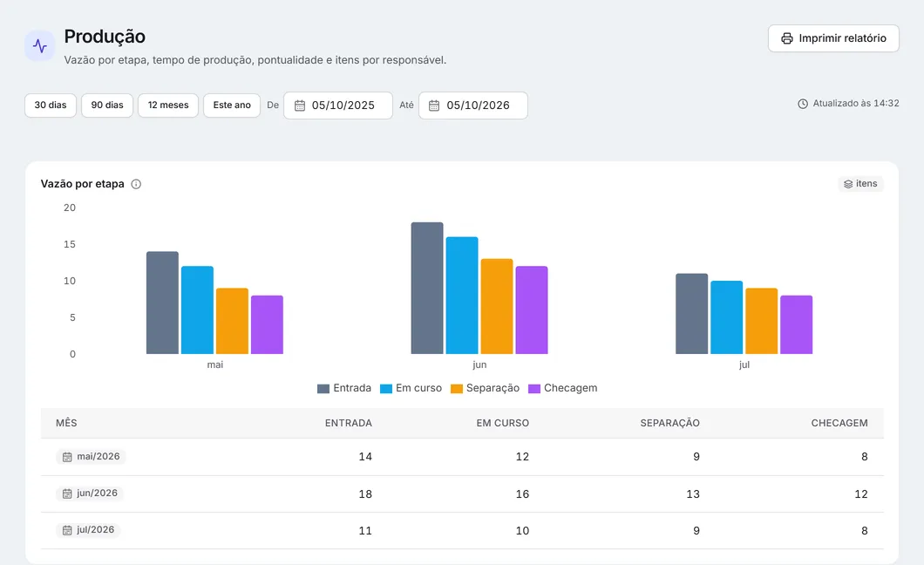Click the calendar icon in the jun/2026 row

coord(67,494)
